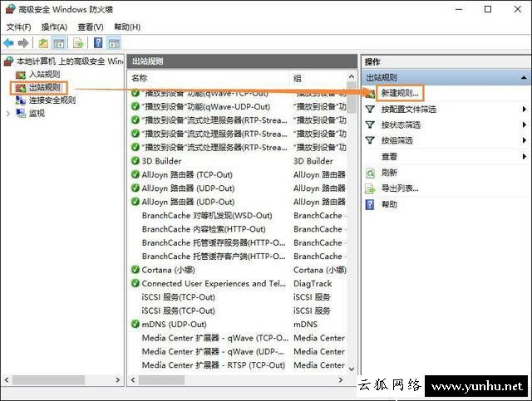Select rule BranchCache 对等机发现(WSD-Out)
Image resolution: width=532 pixels, height=401 pixels.
(207, 215)
